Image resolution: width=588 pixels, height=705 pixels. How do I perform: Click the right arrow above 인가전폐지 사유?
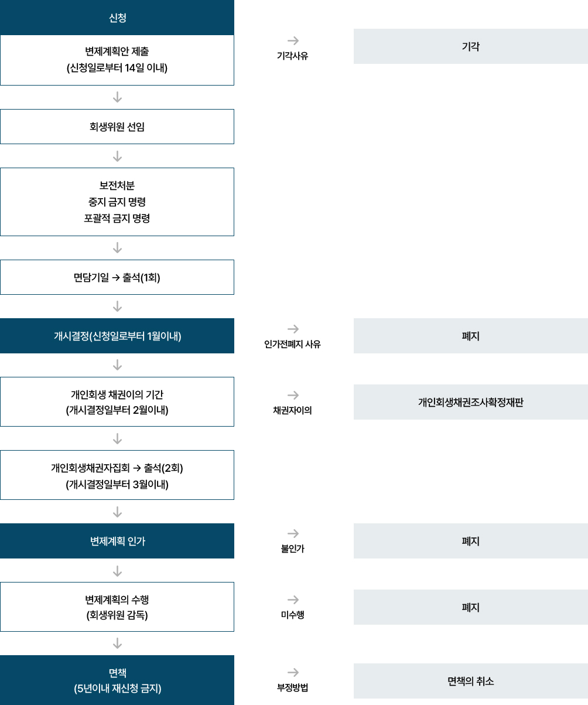coord(293,329)
